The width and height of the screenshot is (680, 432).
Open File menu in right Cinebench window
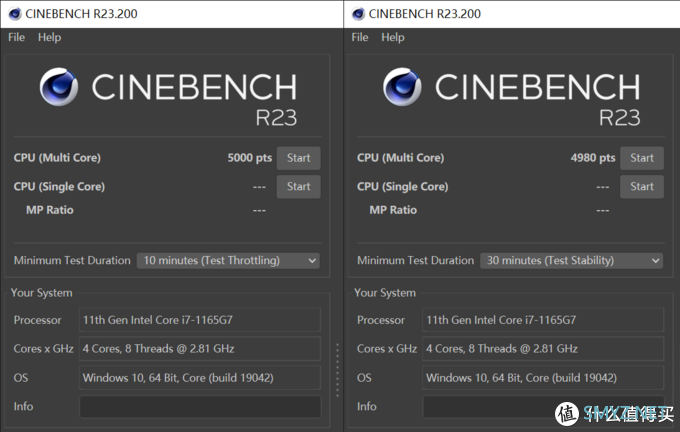[360, 37]
